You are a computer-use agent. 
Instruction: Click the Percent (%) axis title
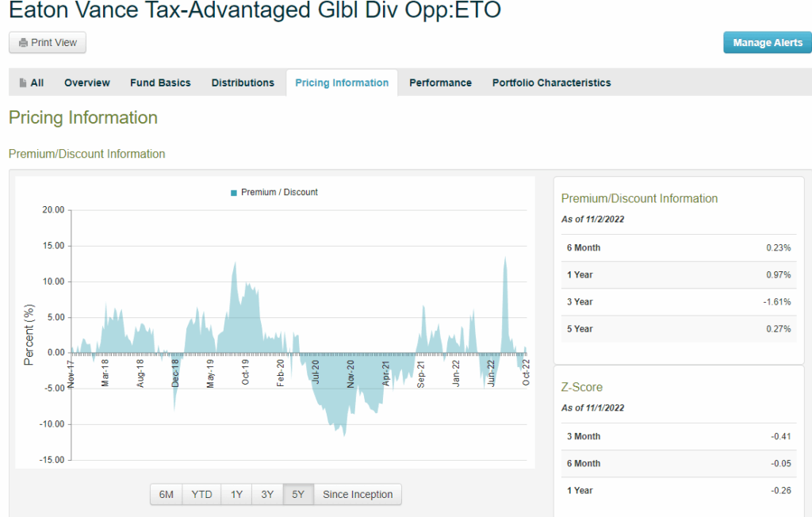coord(29,335)
